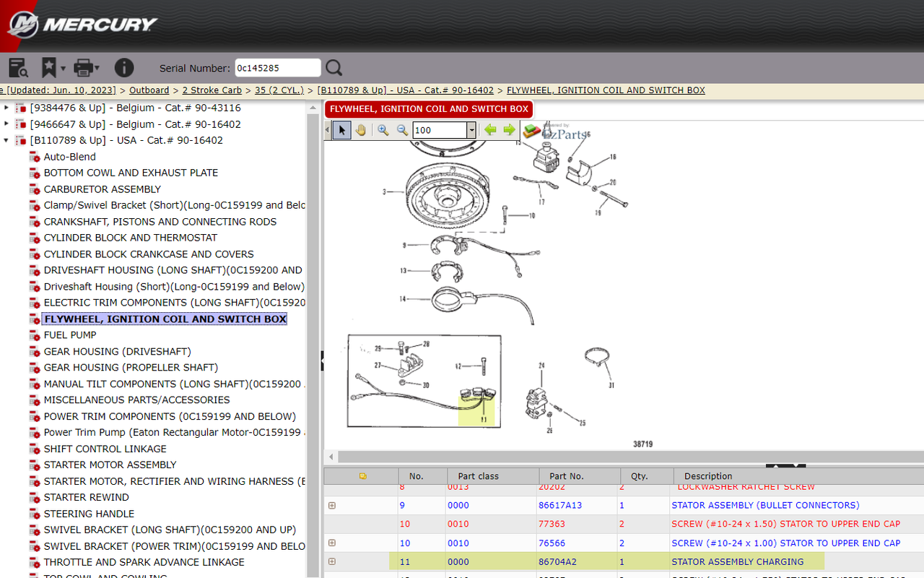Follow the 35 (2 CYL.) breadcrumb link
Screen dimensions: 924x578
[x=279, y=90]
